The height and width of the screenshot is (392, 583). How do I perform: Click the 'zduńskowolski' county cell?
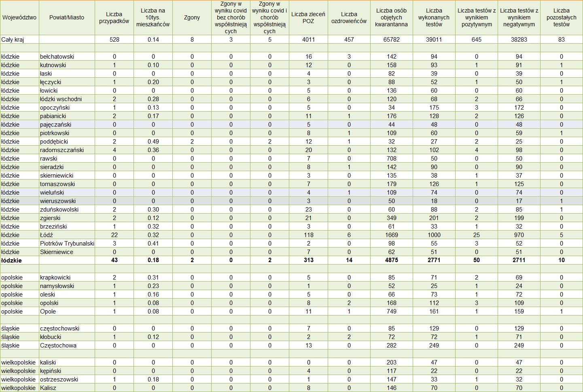click(x=67, y=210)
